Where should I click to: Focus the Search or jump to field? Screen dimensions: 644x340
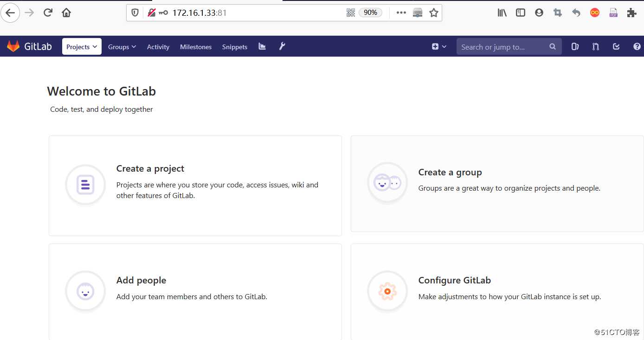coord(509,46)
